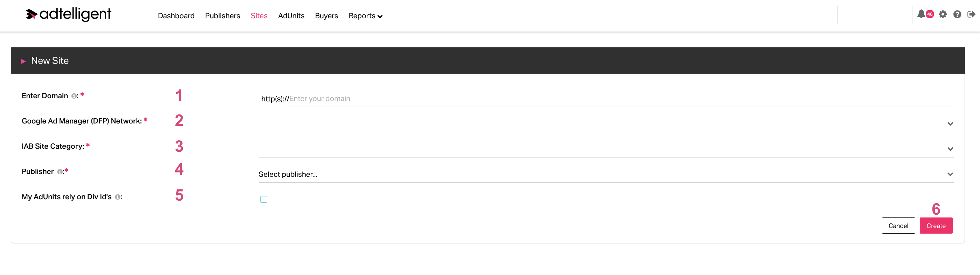Expand the IAB Site Category dropdown
This screenshot has height=275, width=980.
[606, 148]
